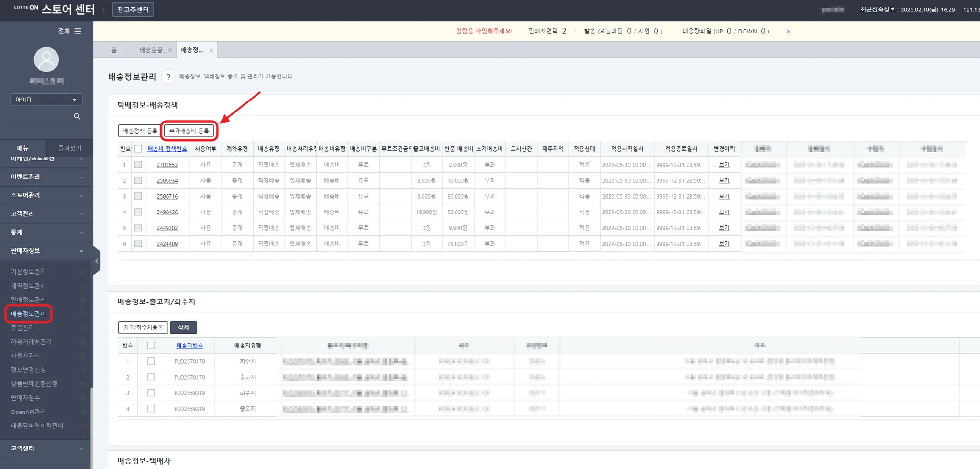980x469 pixels.
Task: Collapse the sidebar with the arrow handle
Action: coord(97,261)
